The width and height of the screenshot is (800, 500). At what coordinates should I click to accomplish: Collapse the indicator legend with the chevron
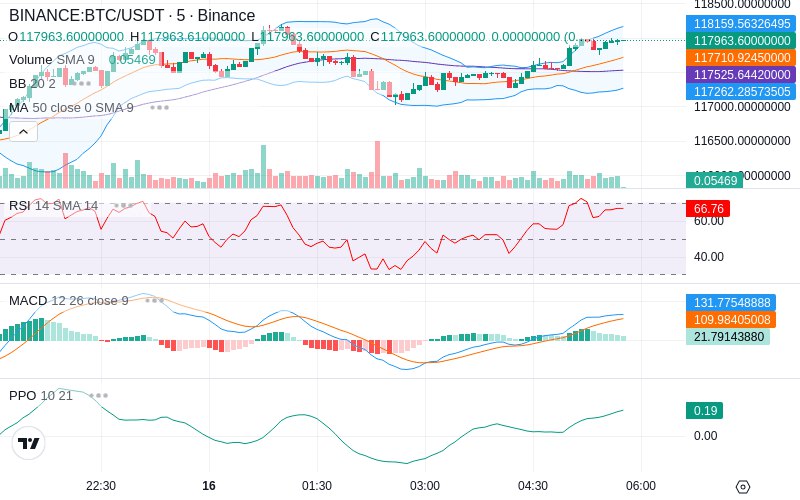(x=23, y=132)
